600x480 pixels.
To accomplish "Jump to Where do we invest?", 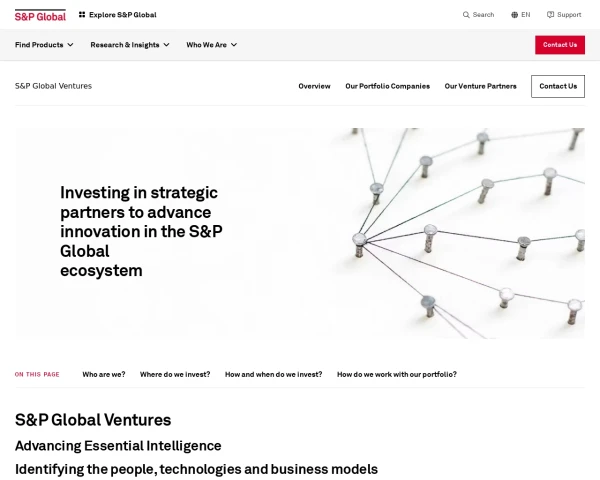I will pos(175,374).
